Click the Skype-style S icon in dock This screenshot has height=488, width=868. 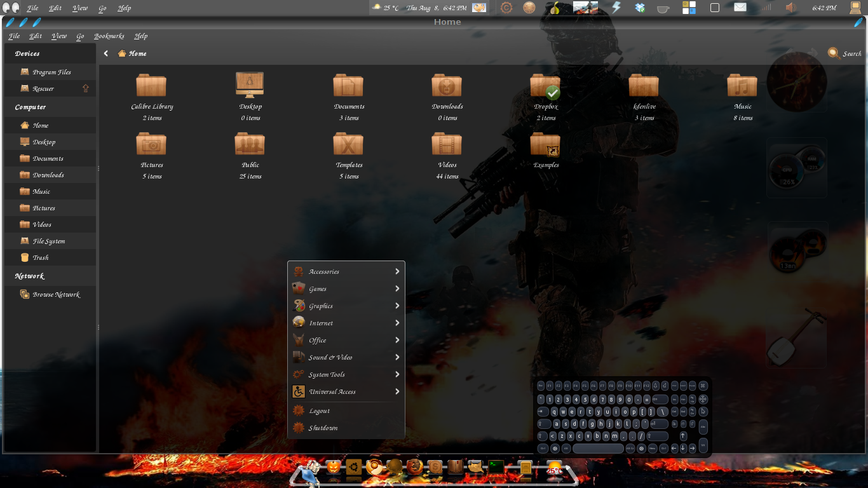pyautogui.click(x=435, y=468)
